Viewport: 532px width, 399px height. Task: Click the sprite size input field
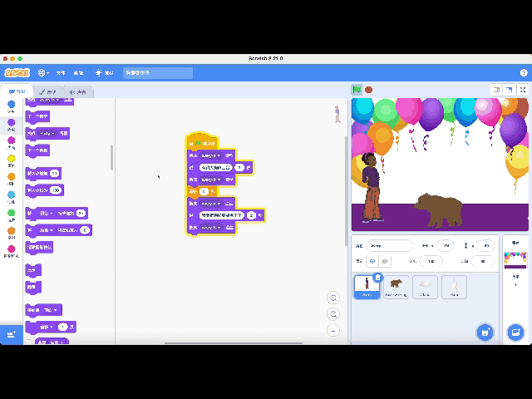pyautogui.click(x=431, y=261)
